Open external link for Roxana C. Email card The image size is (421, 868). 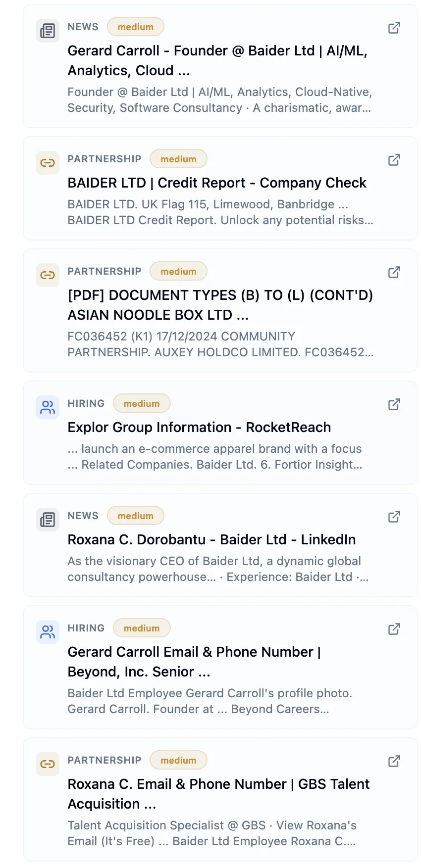coord(394,761)
